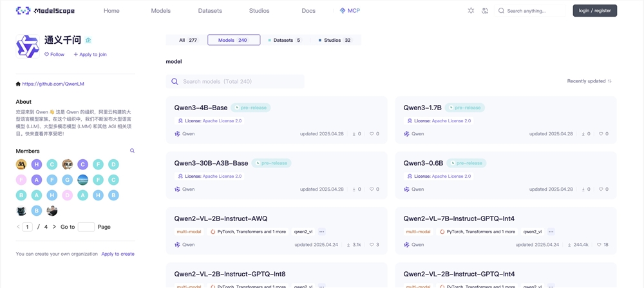The height and width of the screenshot is (288, 644).
Task: Click the language switch icon in the header
Action: (x=485, y=11)
